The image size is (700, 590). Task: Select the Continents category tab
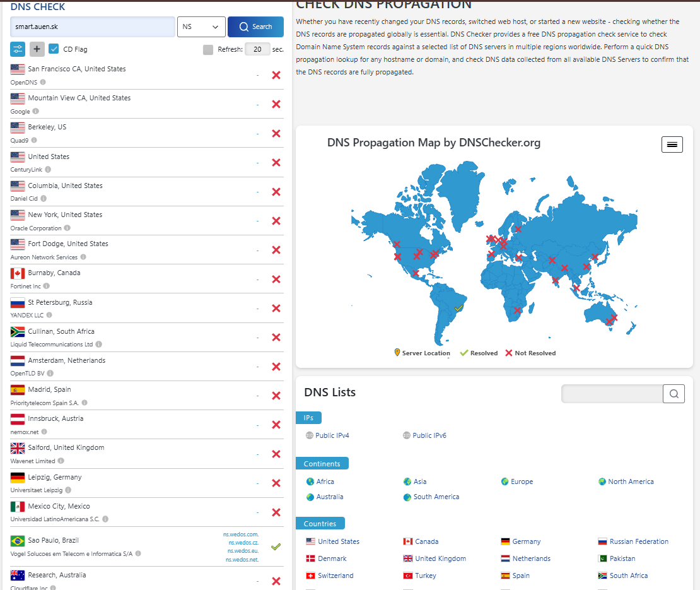[x=322, y=464]
